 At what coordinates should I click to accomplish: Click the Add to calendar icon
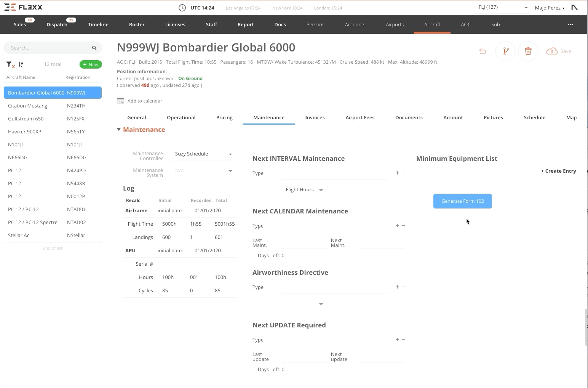(x=120, y=101)
